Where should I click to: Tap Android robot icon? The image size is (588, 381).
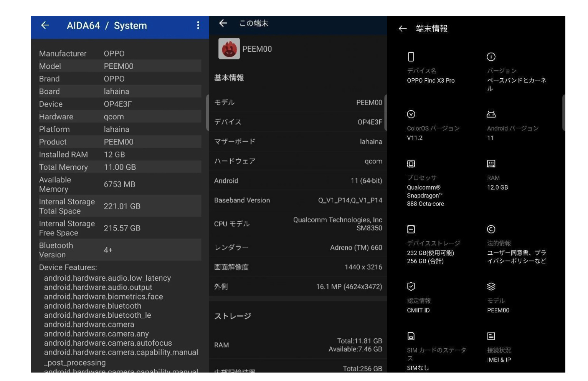pyautogui.click(x=491, y=114)
